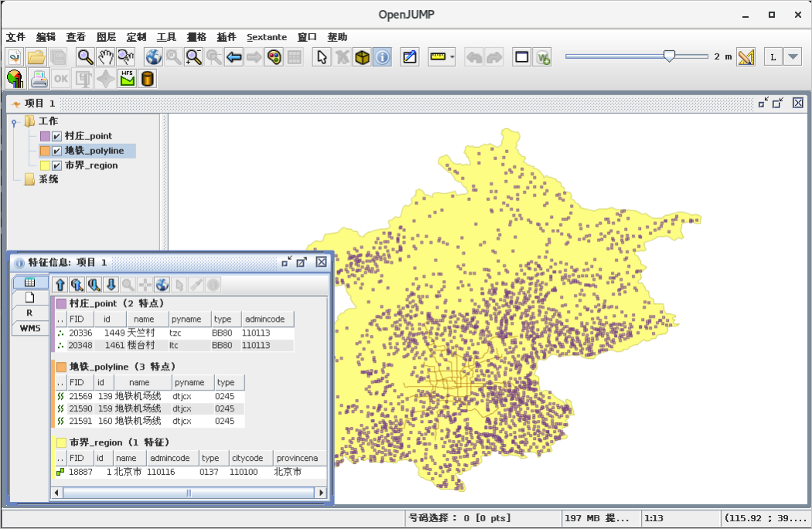Open the editing toolbox pencil icon

point(410,57)
